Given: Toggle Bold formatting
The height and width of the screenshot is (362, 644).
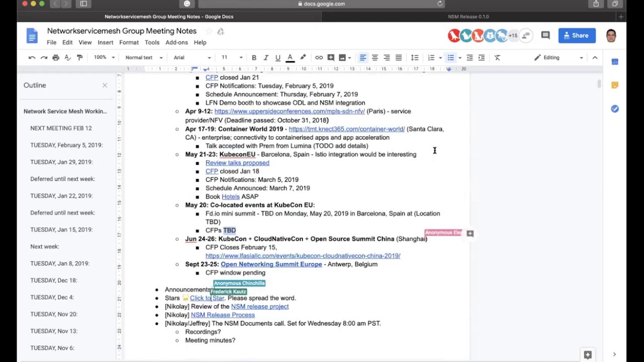Looking at the screenshot, I should (254, 57).
